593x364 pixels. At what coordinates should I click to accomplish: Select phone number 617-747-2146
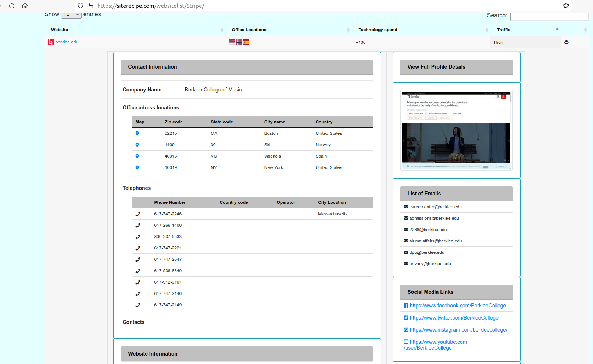pyautogui.click(x=168, y=293)
